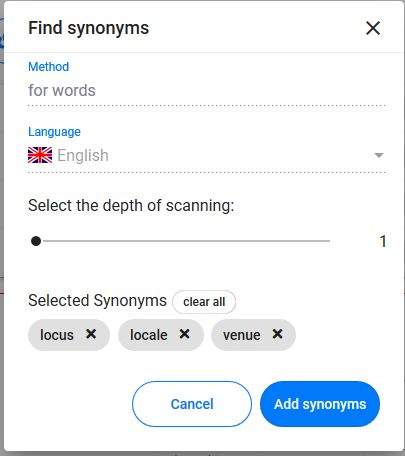Screen dimensions: 405x456
Task: Click the scanning depth value 1
Action: [383, 241]
